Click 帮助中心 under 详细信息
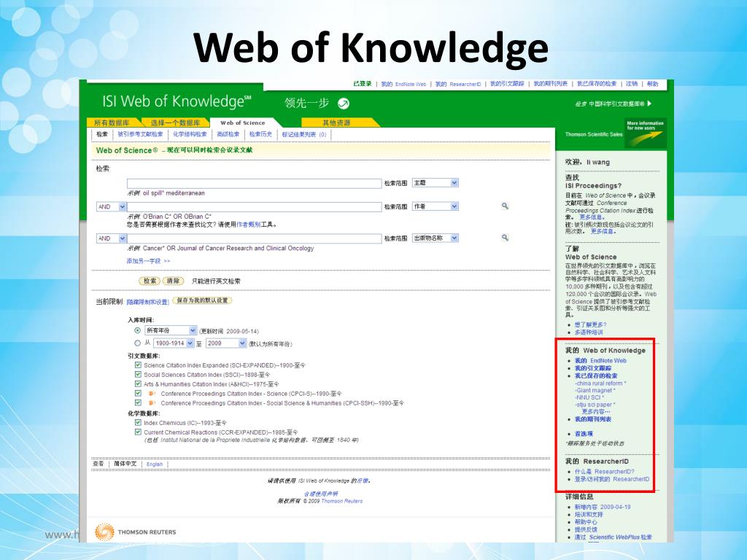Screen dimensions: 747x560 click(586, 522)
